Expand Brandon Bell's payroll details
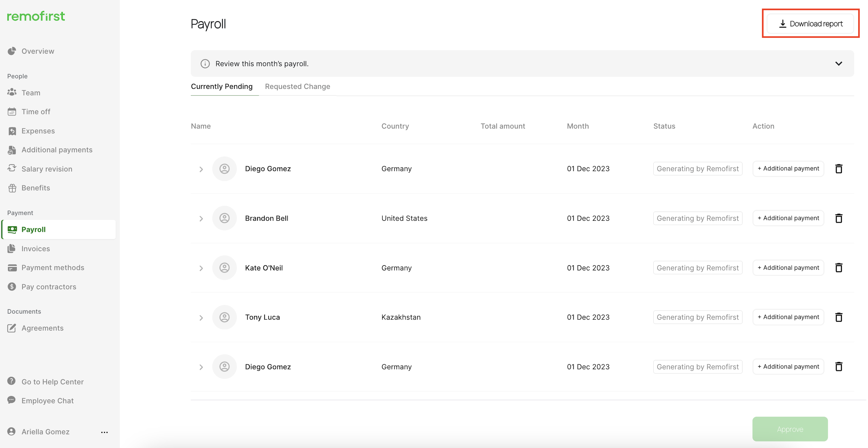 pyautogui.click(x=201, y=219)
